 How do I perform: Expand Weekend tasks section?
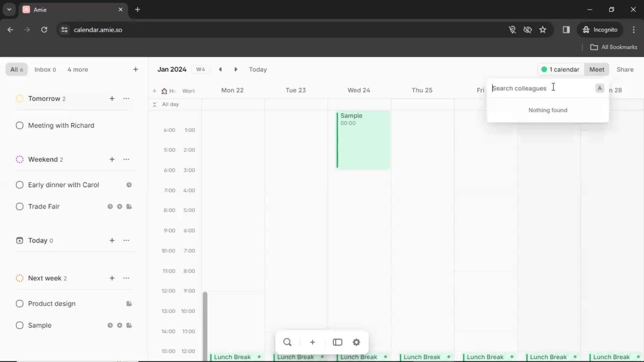pyautogui.click(x=43, y=159)
